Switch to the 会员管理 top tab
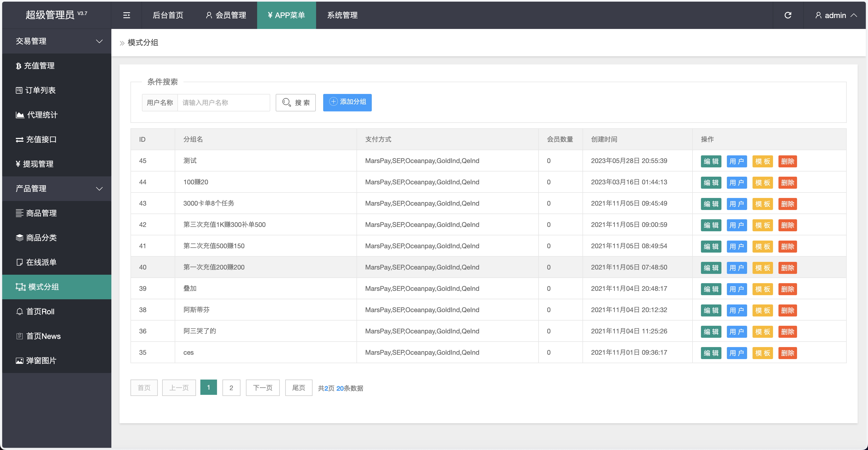The height and width of the screenshot is (450, 868). [226, 15]
